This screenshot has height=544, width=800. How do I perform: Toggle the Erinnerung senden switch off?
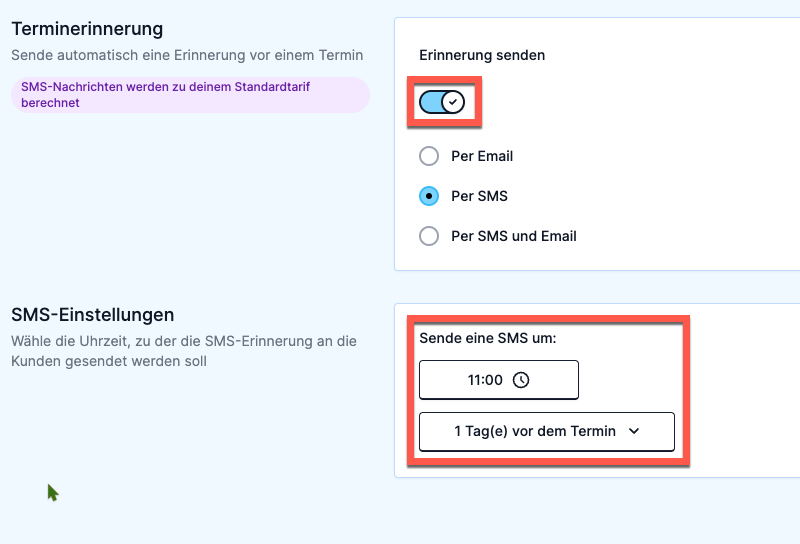pos(442,102)
